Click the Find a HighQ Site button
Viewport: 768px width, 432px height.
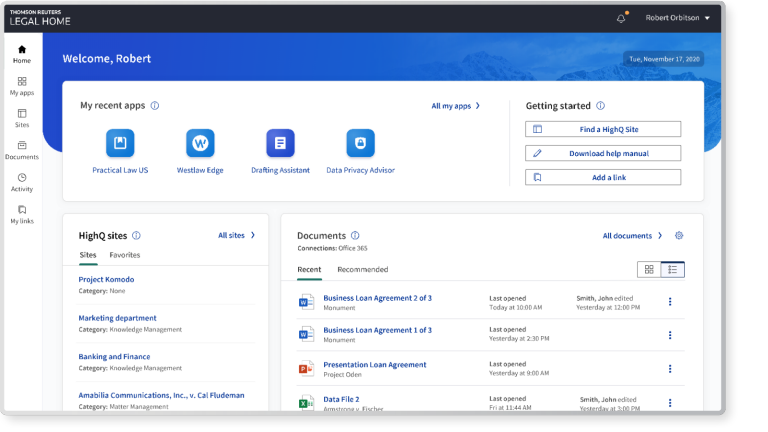click(x=603, y=129)
